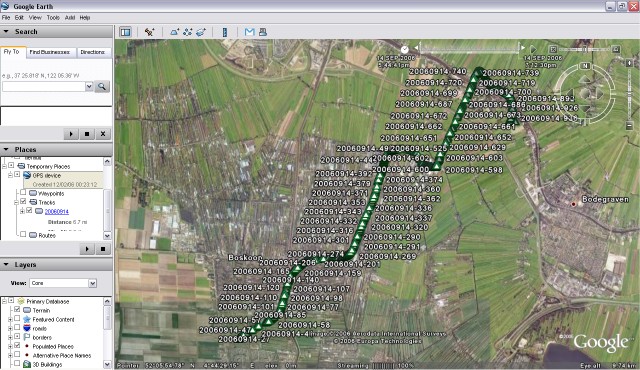
Task: Open the Help menu
Action: [85, 18]
